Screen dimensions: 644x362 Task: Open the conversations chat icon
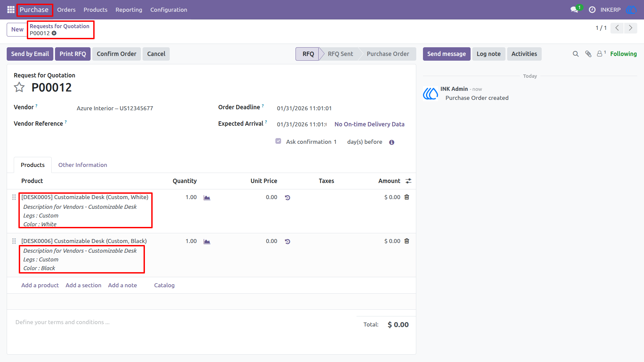point(575,10)
